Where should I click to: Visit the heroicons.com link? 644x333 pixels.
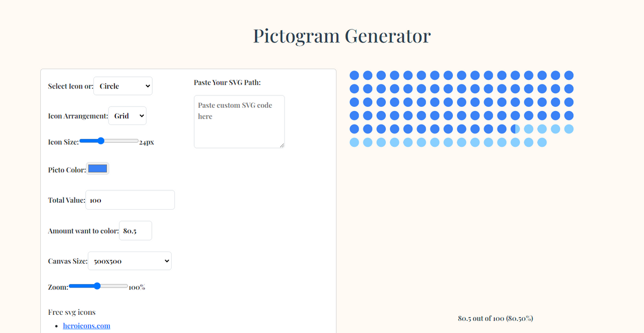[86, 325]
